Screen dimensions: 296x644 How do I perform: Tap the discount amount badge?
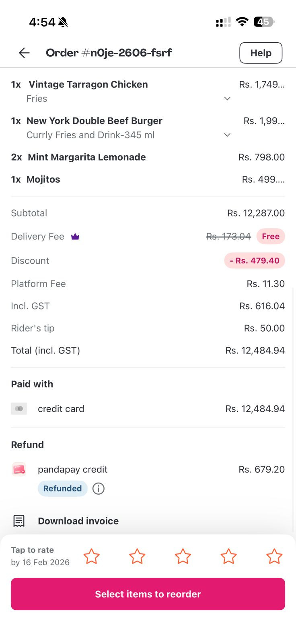[x=255, y=261]
